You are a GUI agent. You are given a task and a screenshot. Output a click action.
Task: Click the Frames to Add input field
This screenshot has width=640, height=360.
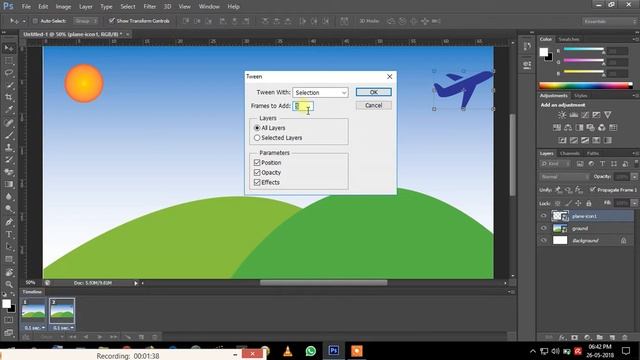click(x=303, y=106)
